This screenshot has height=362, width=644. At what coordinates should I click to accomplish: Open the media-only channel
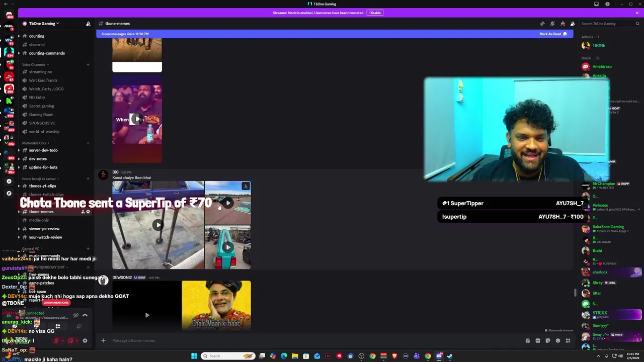click(55, 220)
